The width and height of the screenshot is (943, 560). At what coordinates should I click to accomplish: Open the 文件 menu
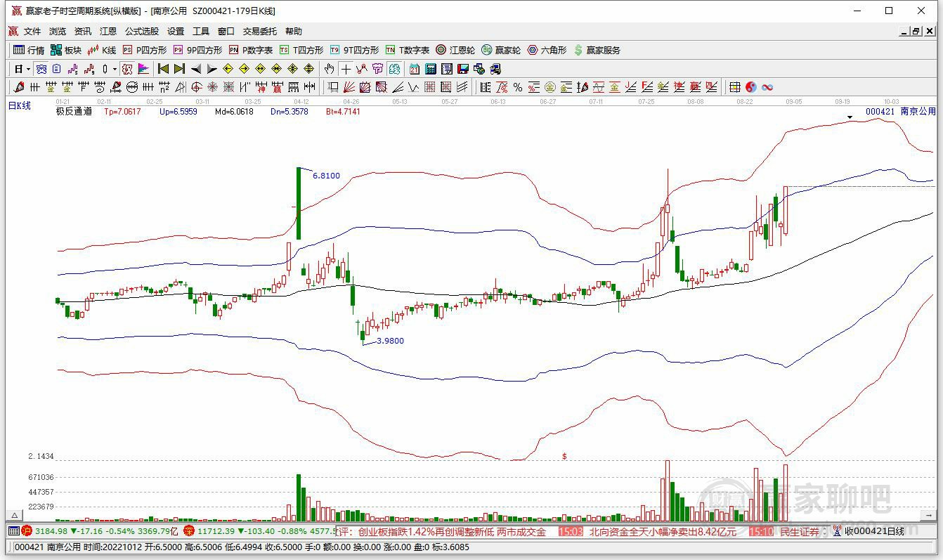pos(32,32)
